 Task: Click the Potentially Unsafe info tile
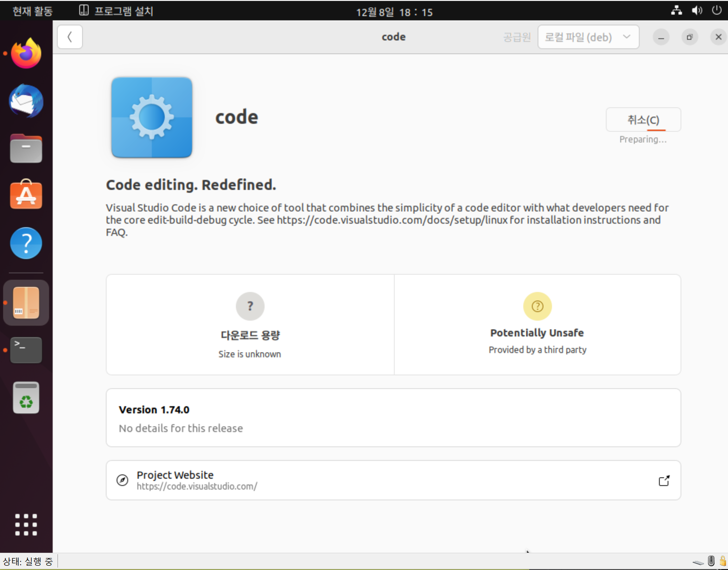coord(537,325)
